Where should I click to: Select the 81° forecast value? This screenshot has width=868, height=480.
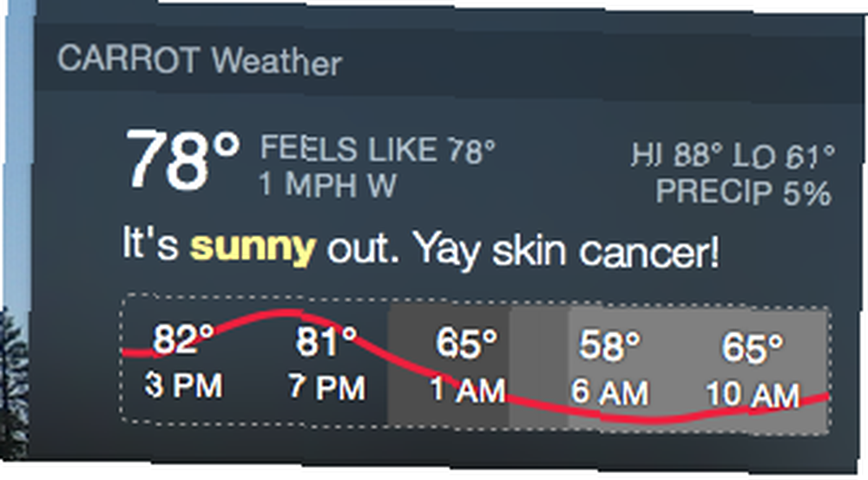pyautogui.click(x=326, y=340)
